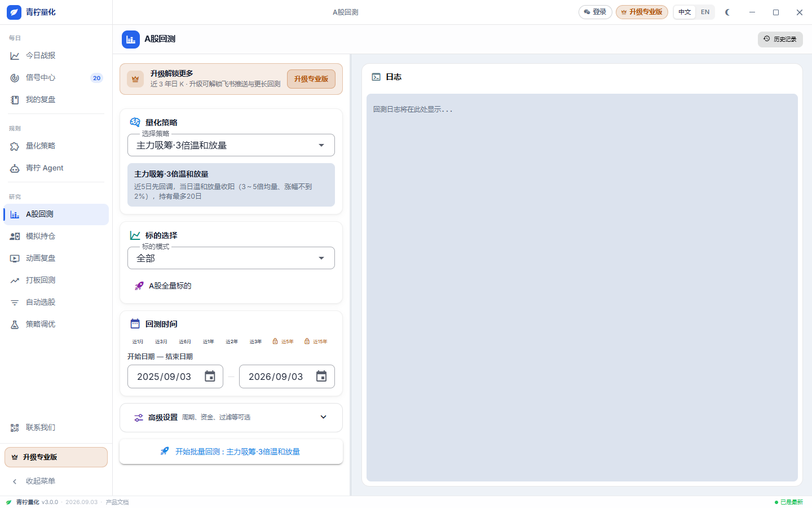
Task: Click the A股回测 bar chart sidebar icon
Action: pyautogui.click(x=15, y=214)
